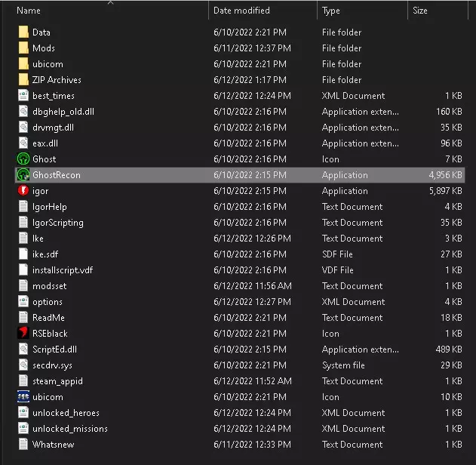Click the blue ubicom icon file

23,397
